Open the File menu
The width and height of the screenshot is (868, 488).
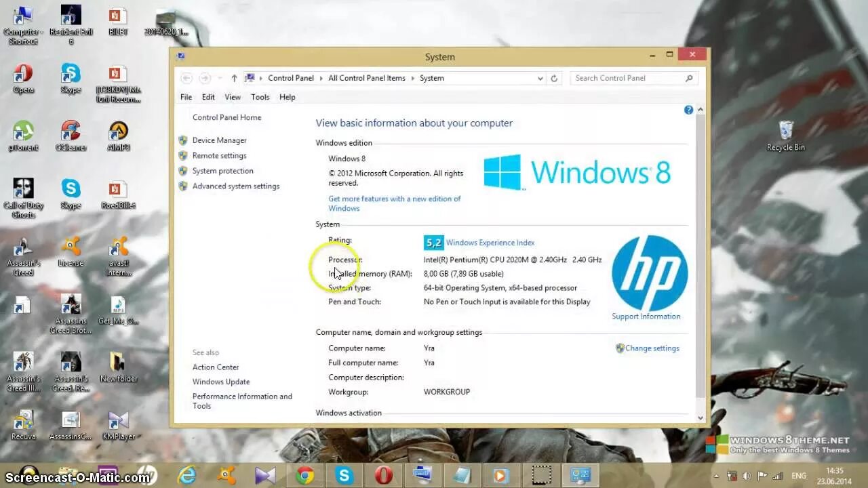pyautogui.click(x=186, y=97)
